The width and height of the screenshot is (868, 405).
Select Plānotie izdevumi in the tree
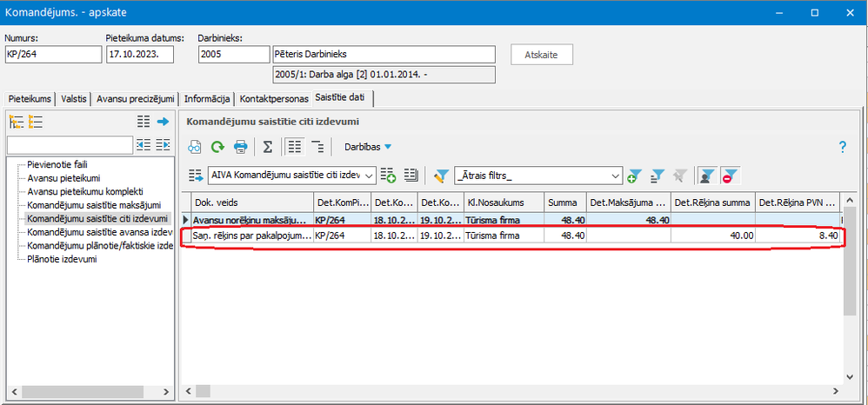tap(62, 259)
